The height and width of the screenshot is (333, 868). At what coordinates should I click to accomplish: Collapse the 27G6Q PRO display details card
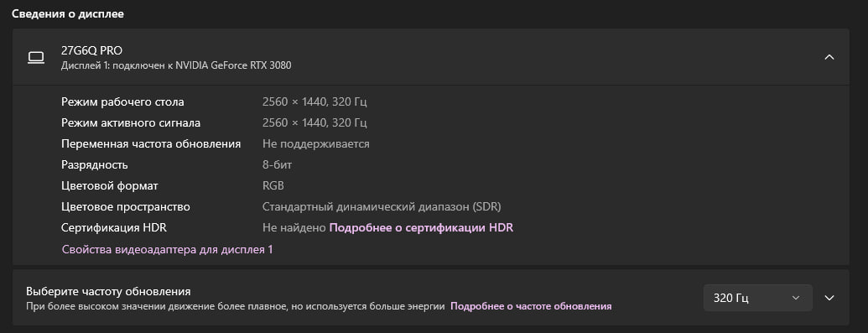point(829,57)
